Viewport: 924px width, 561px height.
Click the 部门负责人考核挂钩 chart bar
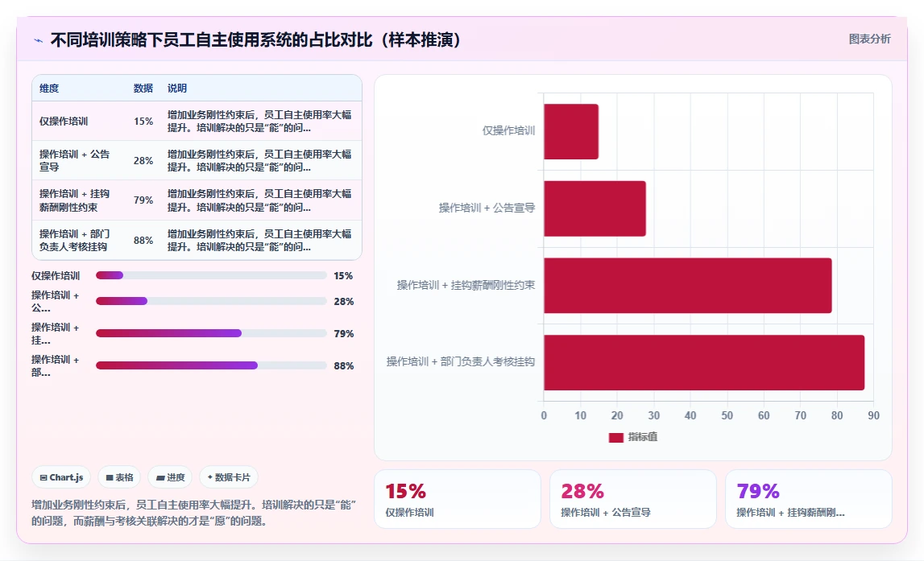tap(704, 363)
